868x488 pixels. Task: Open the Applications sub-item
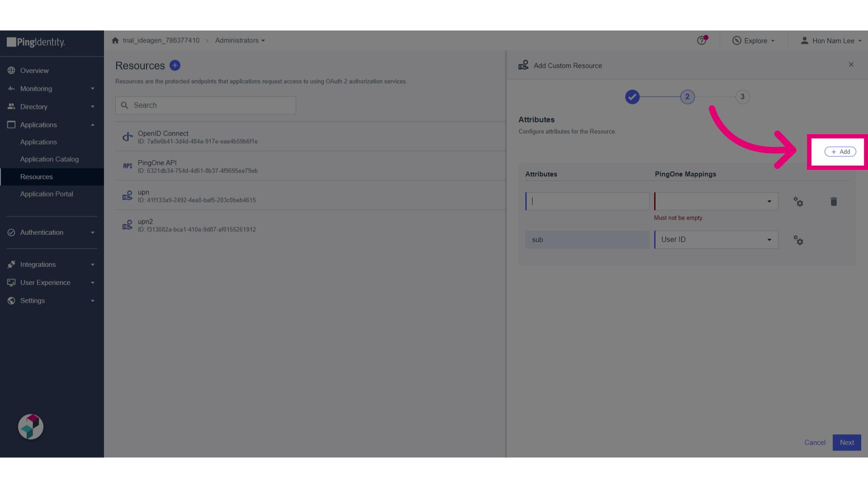38,142
